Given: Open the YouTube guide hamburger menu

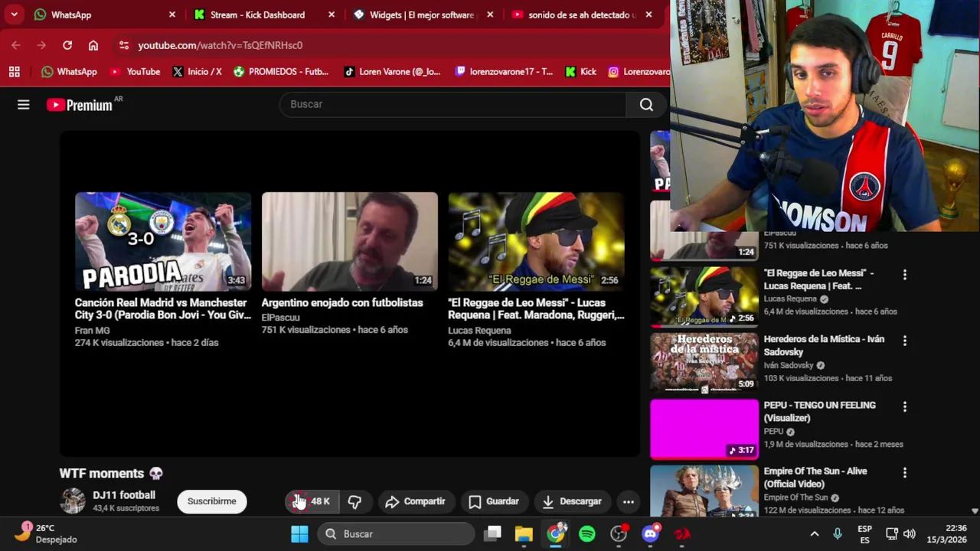Looking at the screenshot, I should click(23, 105).
